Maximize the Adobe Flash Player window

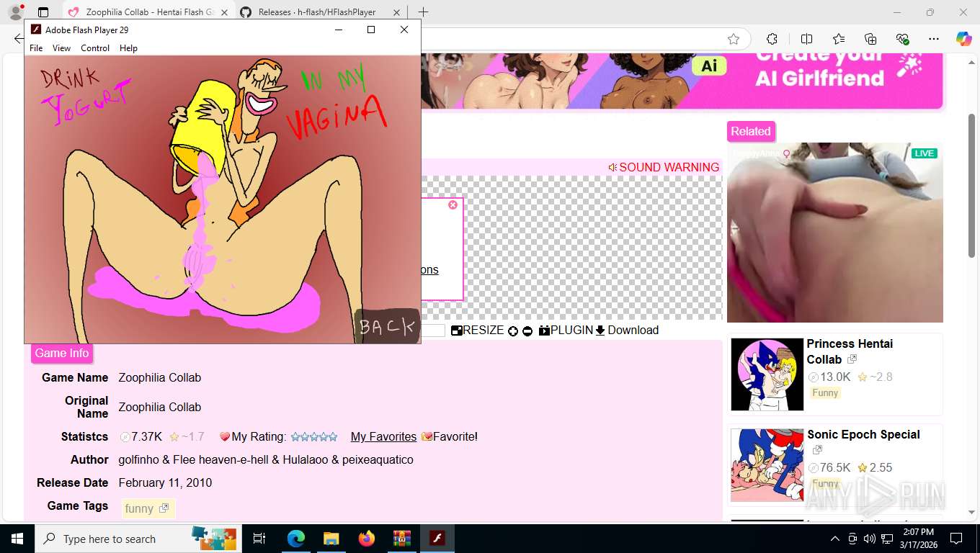point(371,30)
